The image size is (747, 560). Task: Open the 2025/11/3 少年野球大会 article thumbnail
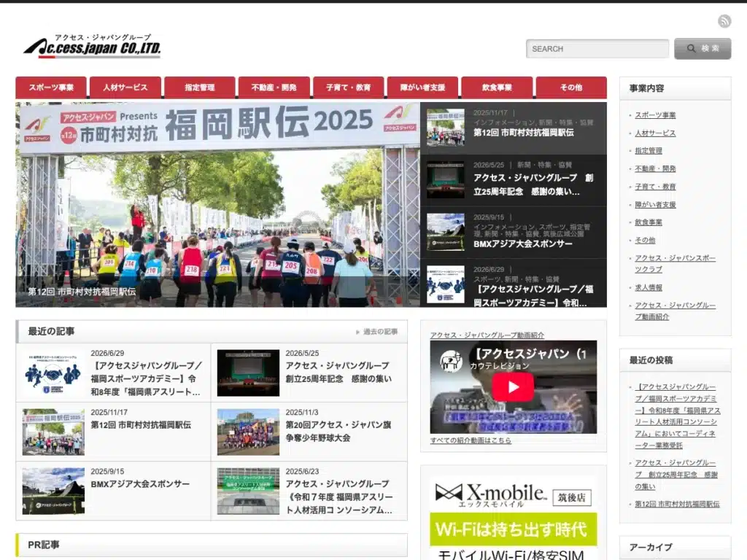[248, 432]
